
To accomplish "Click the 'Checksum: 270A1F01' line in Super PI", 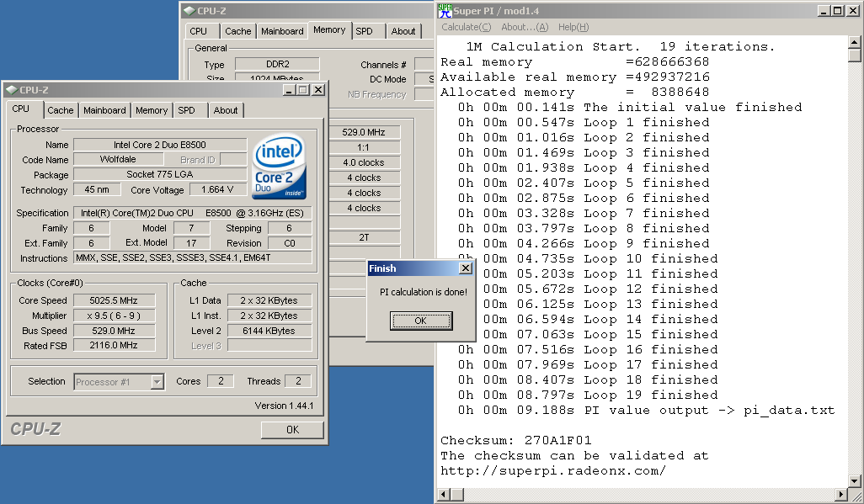I will click(515, 441).
